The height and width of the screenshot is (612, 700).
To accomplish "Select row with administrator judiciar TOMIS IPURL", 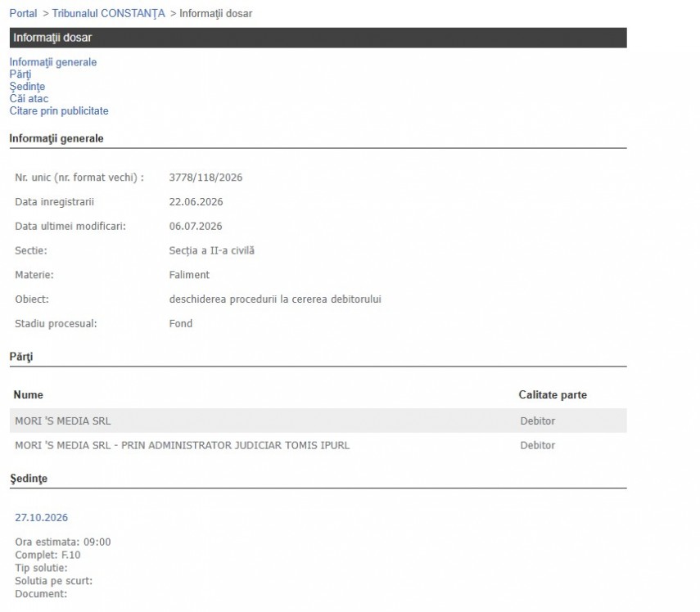I will pos(318,445).
